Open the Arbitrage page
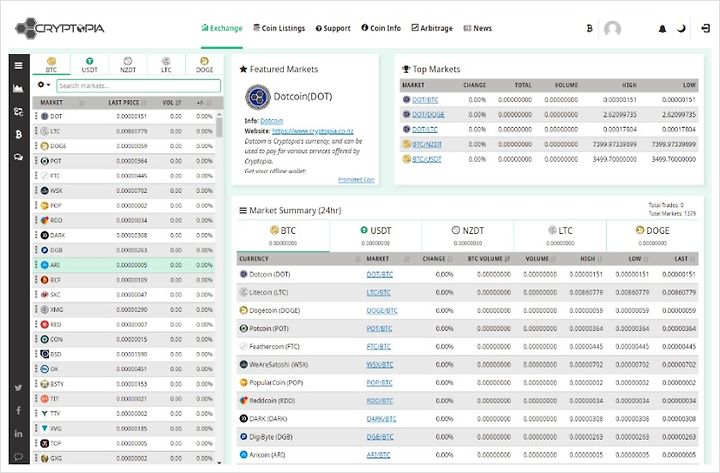Image resolution: width=720 pixels, height=473 pixels. tap(432, 28)
